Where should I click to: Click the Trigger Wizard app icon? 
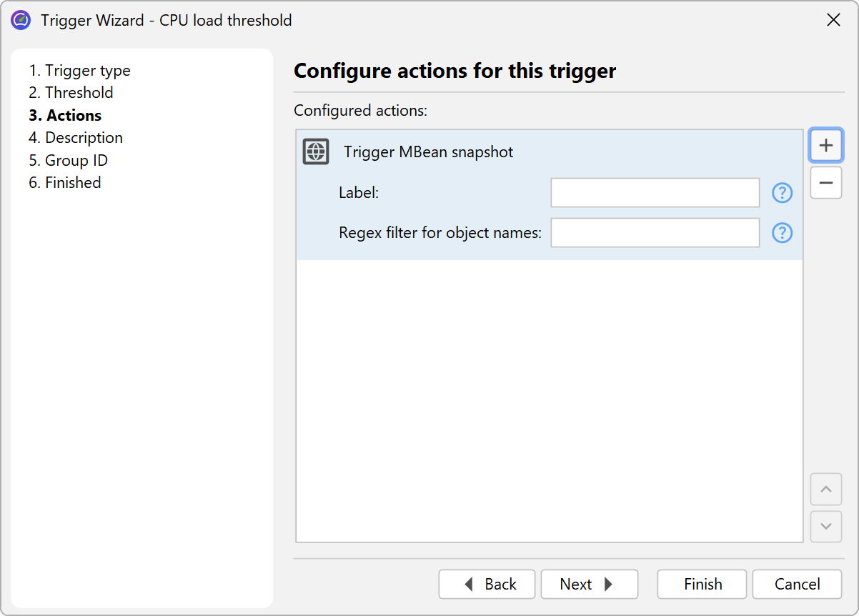tap(21, 20)
